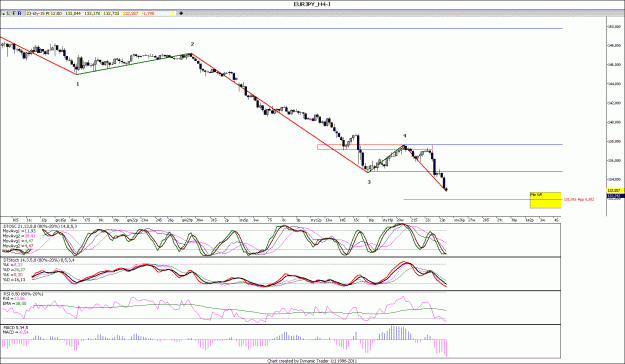The image size is (625, 364).
Task: Click the small green dot icon in the toolbar
Action: click(x=3, y=14)
